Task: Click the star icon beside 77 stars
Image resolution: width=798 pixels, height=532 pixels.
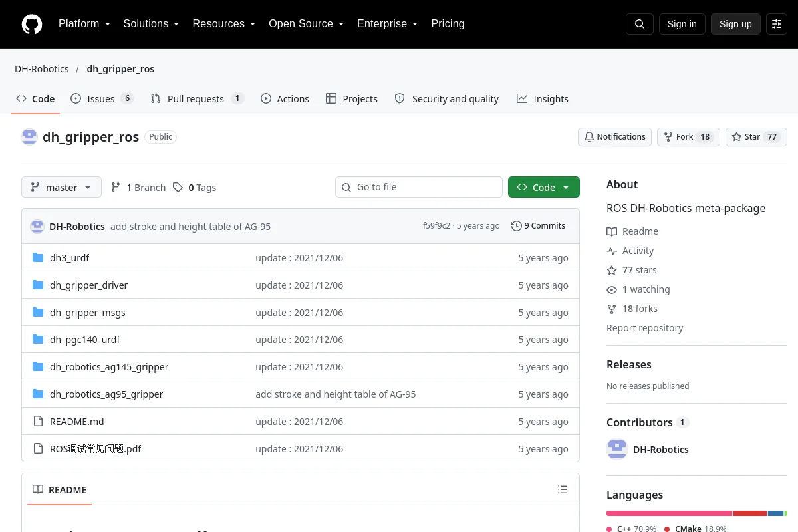Action: pos(612,271)
